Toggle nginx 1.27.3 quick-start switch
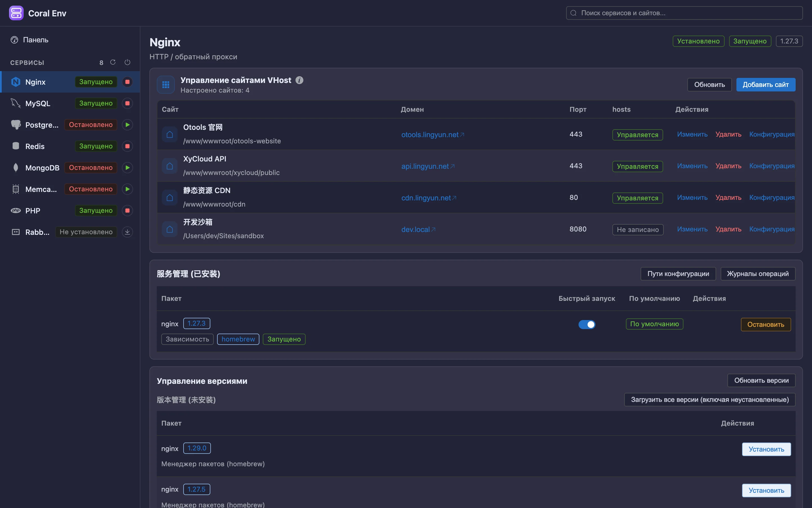 click(587, 325)
